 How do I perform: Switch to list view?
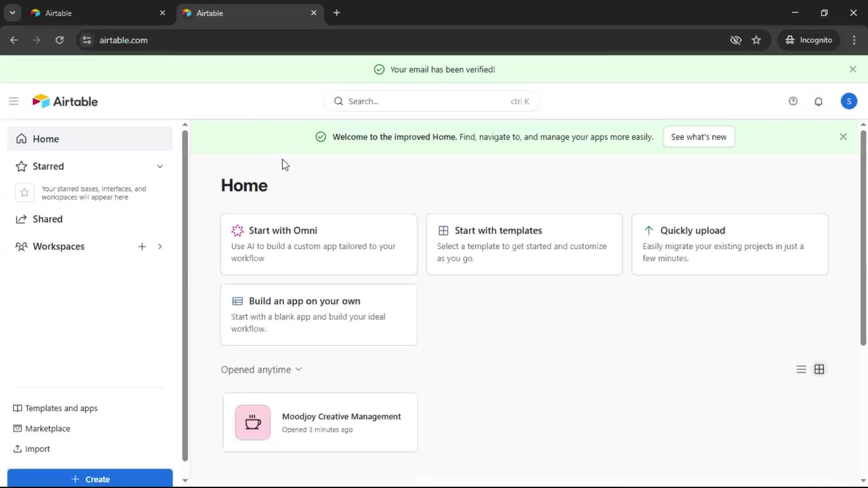[x=801, y=369]
